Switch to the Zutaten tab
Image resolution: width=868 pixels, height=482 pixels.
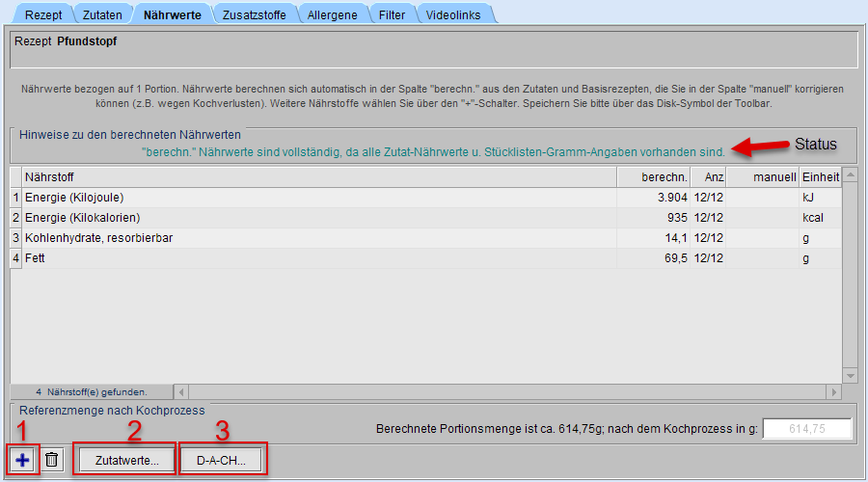[102, 14]
